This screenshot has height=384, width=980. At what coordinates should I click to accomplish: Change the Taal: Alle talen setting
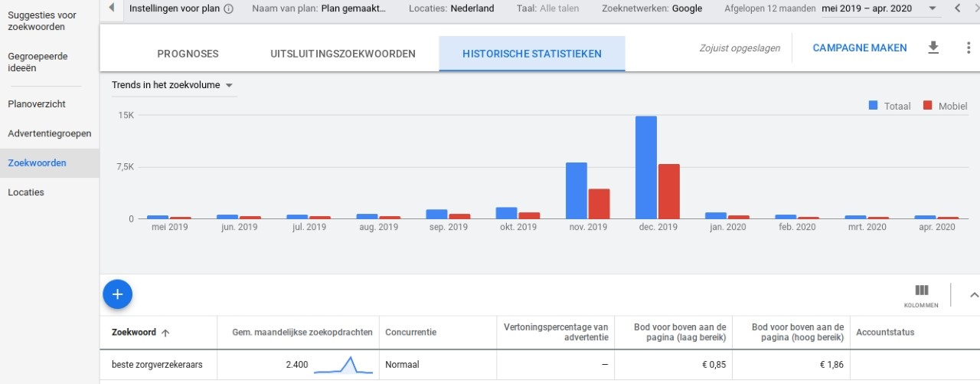click(549, 9)
